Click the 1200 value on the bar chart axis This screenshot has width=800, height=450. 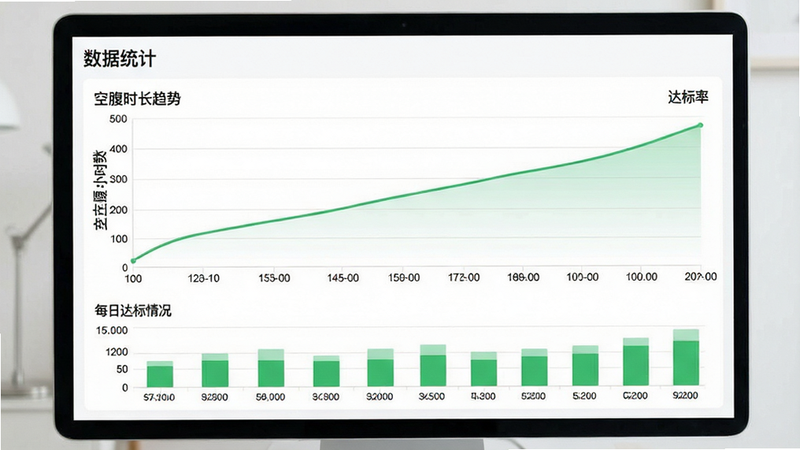click(117, 352)
